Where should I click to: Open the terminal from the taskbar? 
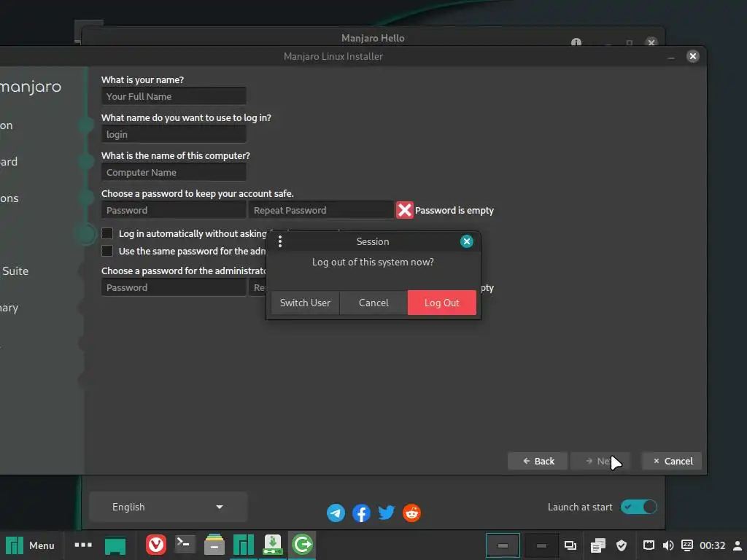click(185, 544)
